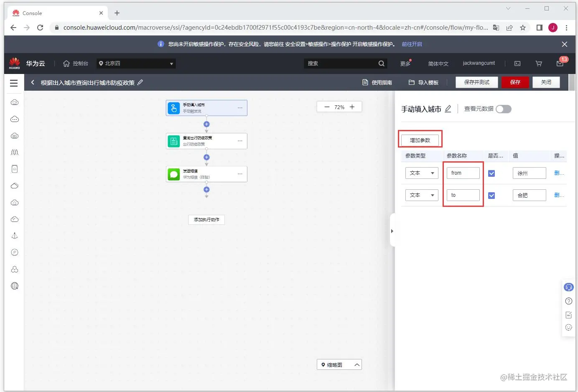The image size is (578, 392).
Task: Open the customer service headset icon
Action: tap(569, 287)
